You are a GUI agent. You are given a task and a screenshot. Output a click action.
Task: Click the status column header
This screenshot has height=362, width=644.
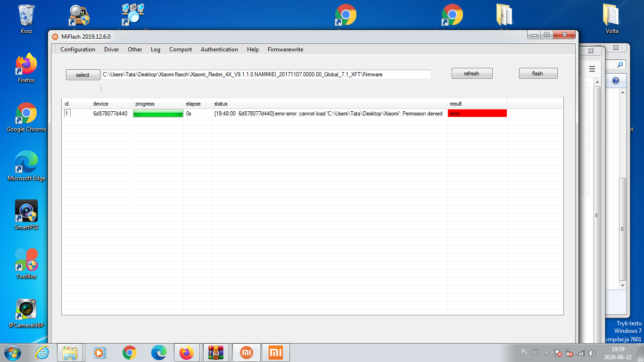[x=330, y=104]
